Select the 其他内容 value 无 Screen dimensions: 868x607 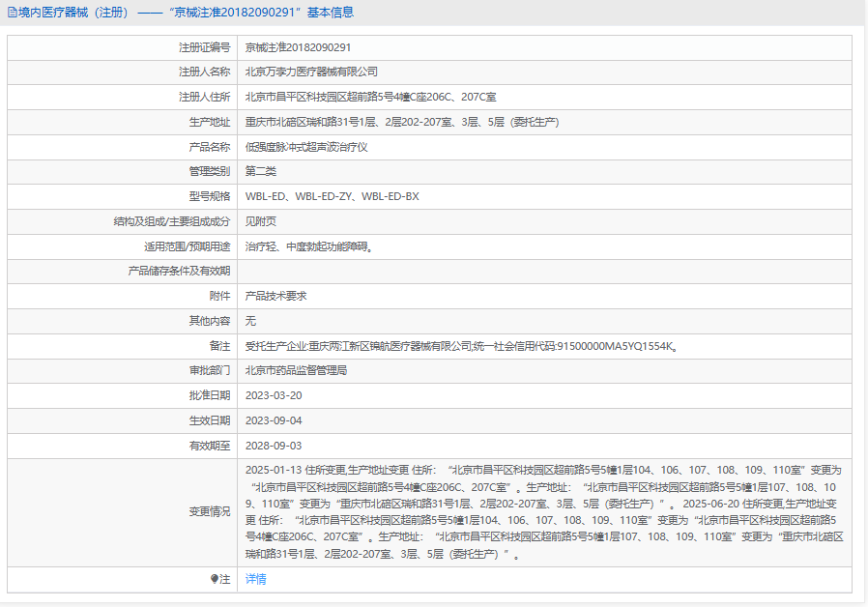pos(250,321)
